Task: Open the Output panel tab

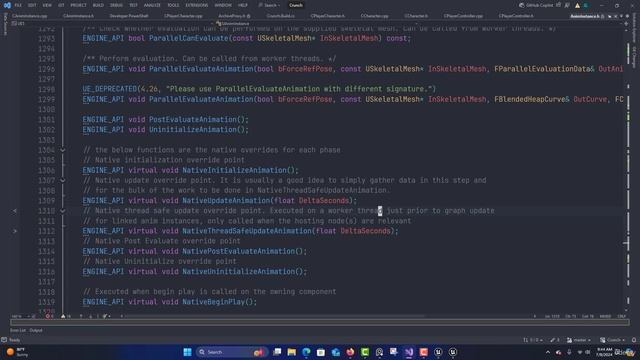Action: coord(36,330)
